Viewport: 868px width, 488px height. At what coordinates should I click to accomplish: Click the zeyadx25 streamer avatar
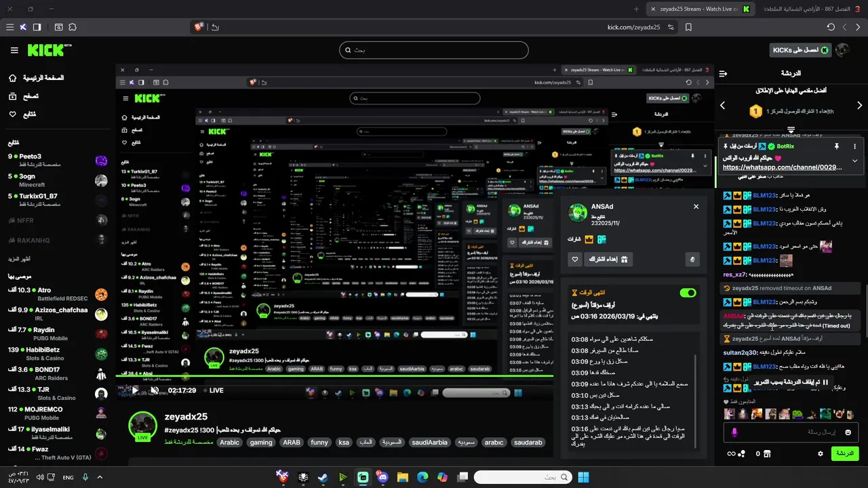click(142, 426)
